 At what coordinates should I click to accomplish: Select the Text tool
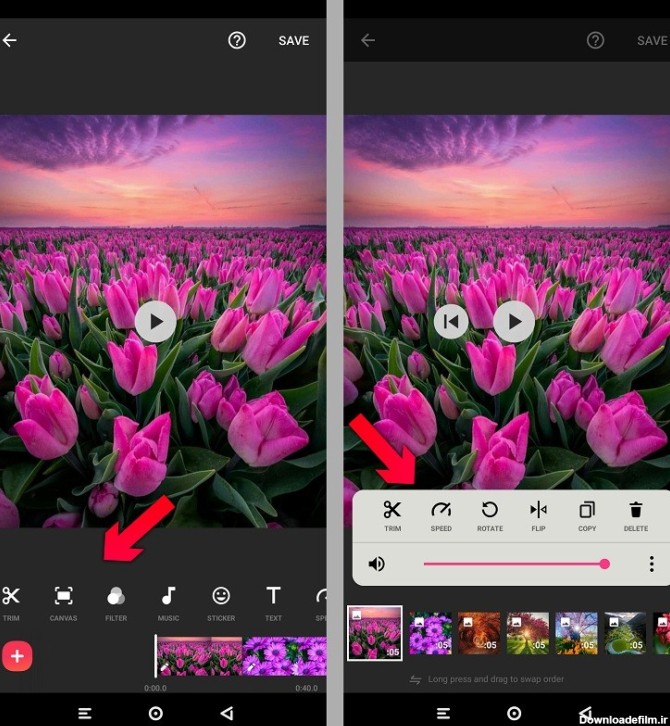click(273, 597)
